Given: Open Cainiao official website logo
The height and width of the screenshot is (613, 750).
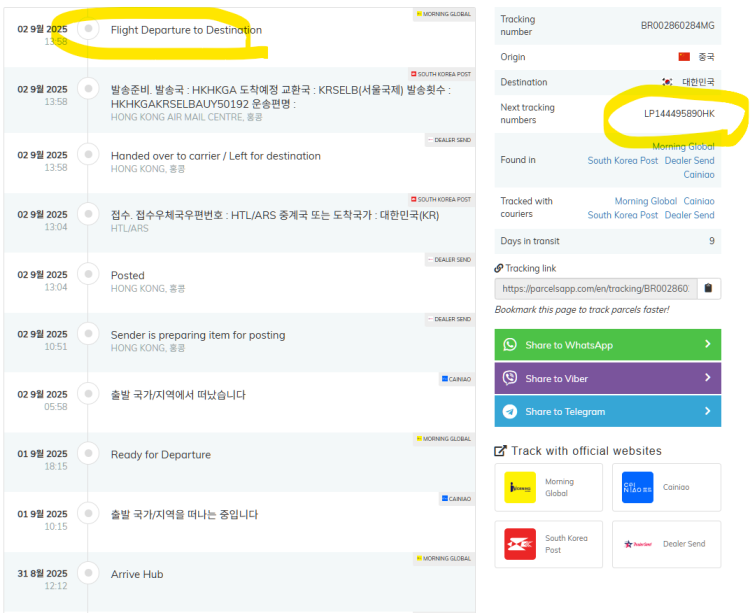Looking at the screenshot, I should (637, 487).
